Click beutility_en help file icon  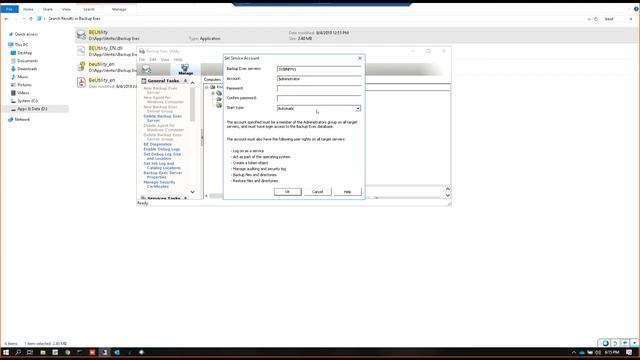coord(81,67)
